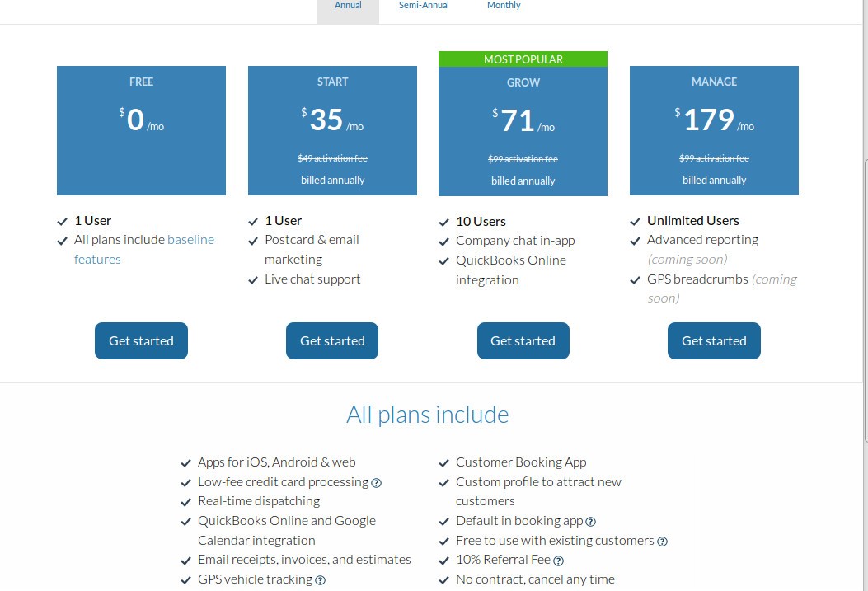The image size is (868, 591).
Task: Click checkmark icon beside Live chat support
Action: pos(253,280)
